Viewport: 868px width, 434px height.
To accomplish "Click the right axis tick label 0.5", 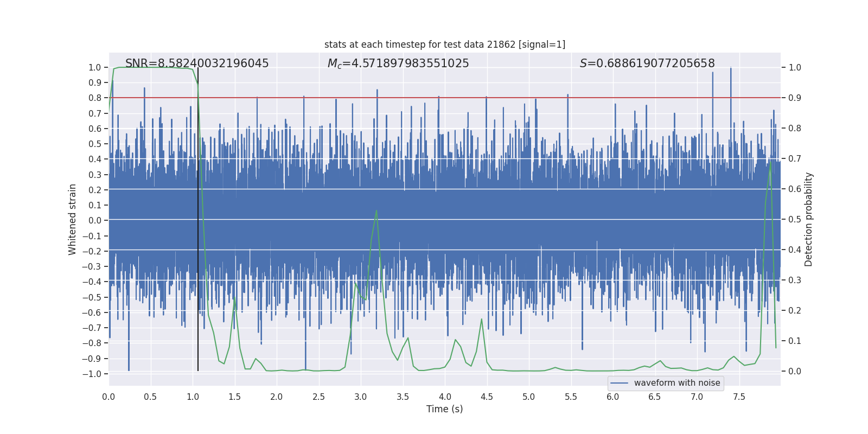I will pos(795,220).
